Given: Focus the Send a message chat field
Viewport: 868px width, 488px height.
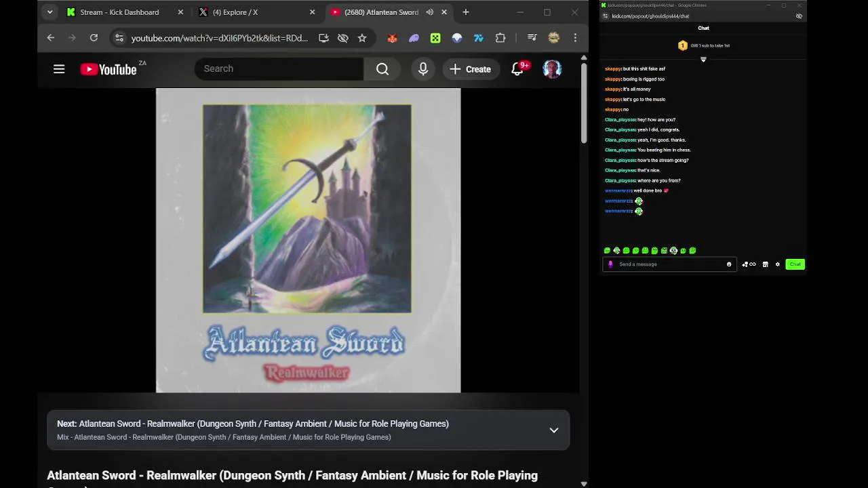Looking at the screenshot, I should (x=670, y=264).
